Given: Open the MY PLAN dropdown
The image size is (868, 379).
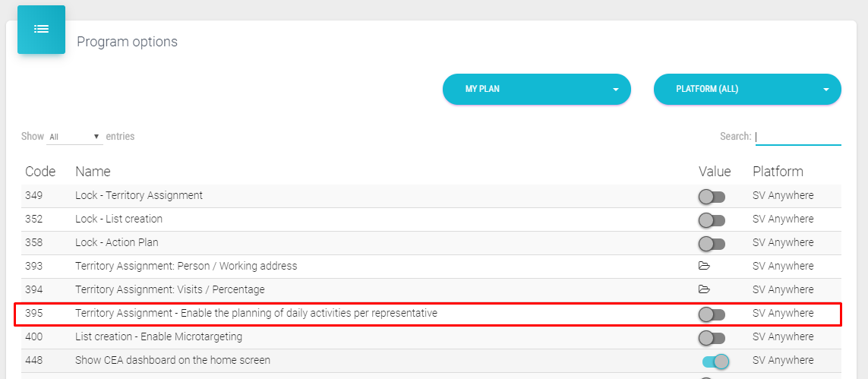Looking at the screenshot, I should (x=536, y=90).
